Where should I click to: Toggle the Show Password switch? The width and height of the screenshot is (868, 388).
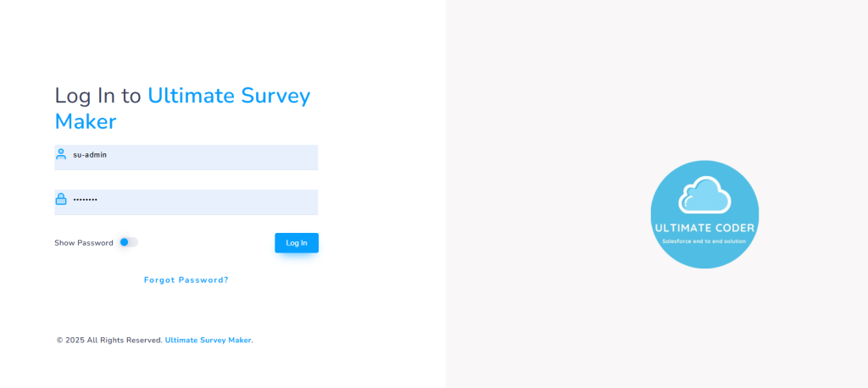tap(128, 242)
